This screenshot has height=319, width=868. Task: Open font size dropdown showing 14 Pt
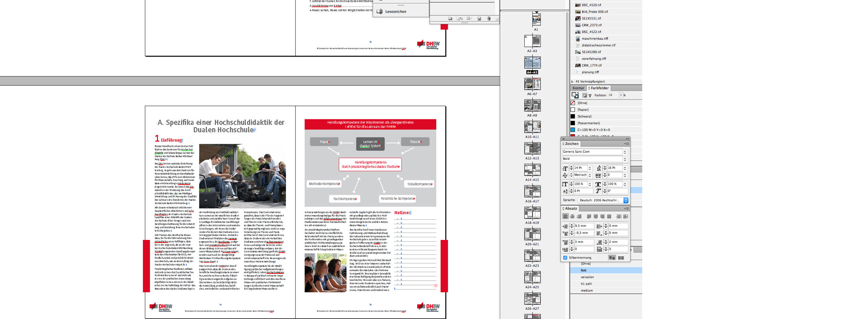click(590, 168)
